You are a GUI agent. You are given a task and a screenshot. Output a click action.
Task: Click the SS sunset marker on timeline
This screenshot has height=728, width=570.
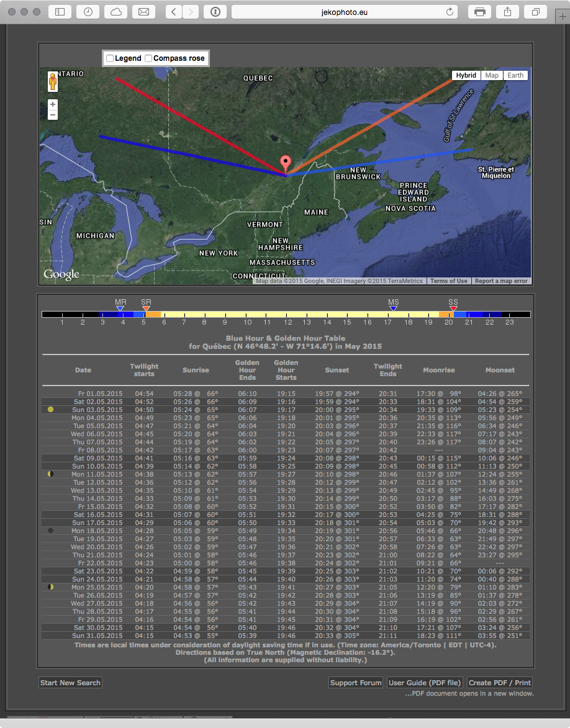(453, 308)
